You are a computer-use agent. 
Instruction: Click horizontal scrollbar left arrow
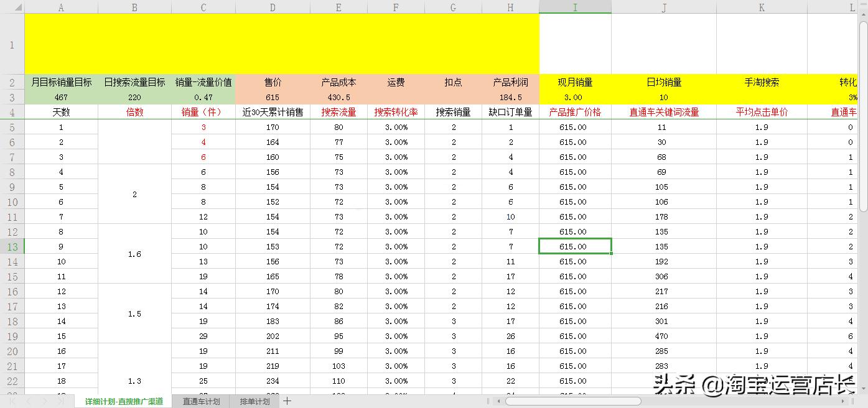pos(499,402)
